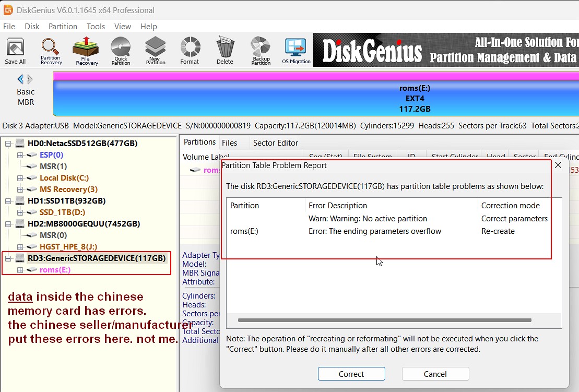Expand the Local Disk(C:) node
The image size is (579, 392).
click(20, 178)
